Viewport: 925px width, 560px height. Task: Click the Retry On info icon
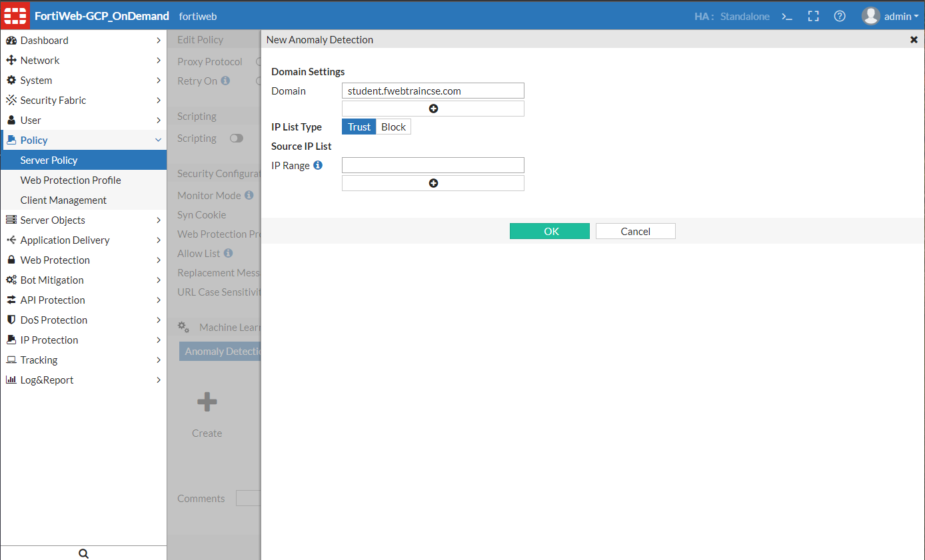[x=225, y=81]
